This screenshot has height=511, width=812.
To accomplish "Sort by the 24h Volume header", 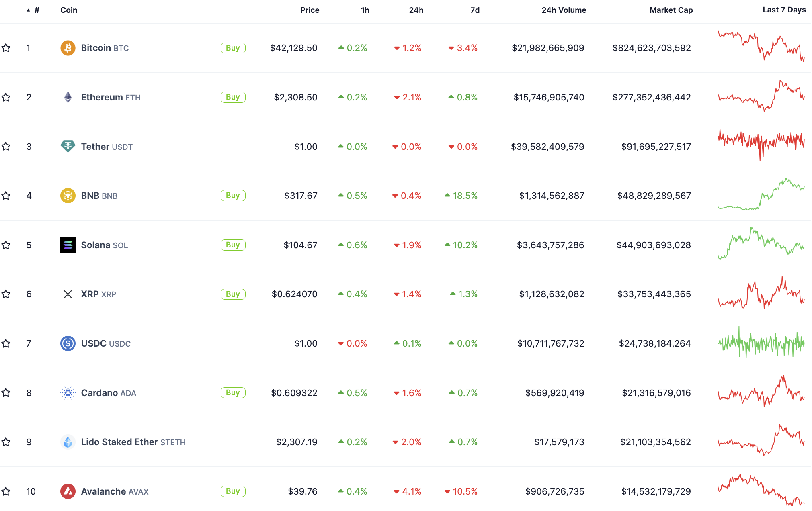I will (564, 10).
